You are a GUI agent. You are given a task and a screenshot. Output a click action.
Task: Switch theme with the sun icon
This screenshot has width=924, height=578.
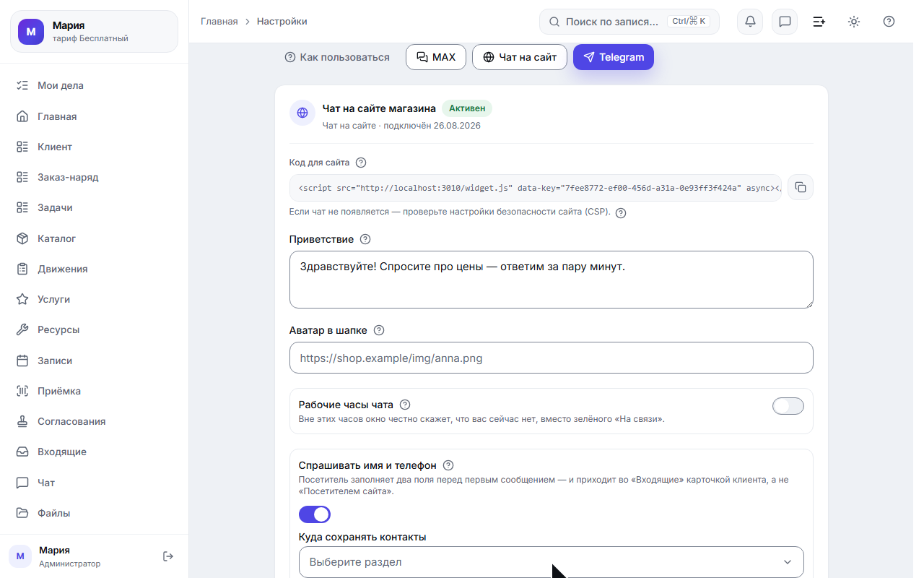pyautogui.click(x=854, y=22)
